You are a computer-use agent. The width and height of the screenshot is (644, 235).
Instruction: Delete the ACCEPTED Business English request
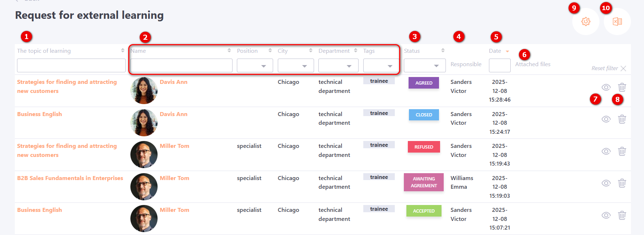622,215
